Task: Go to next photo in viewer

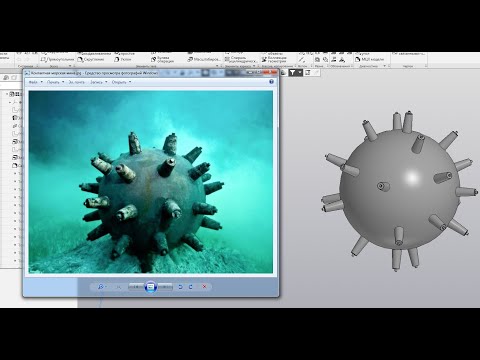Action: pos(165,287)
